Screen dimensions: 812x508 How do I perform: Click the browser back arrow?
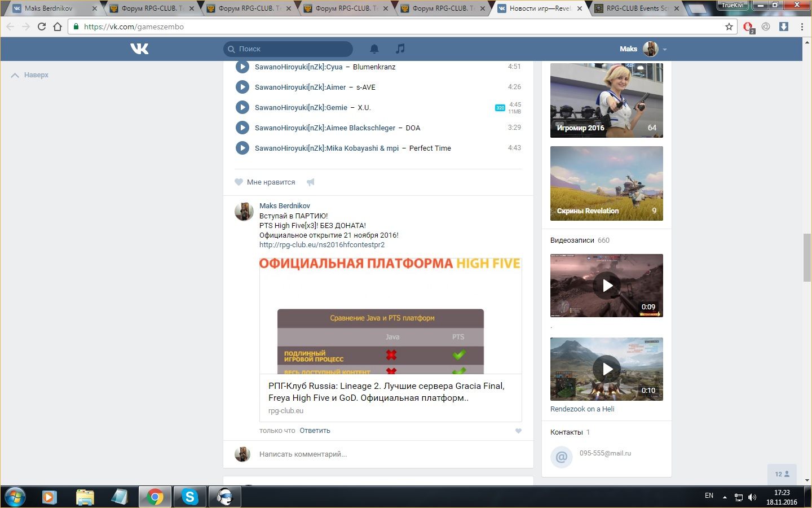pyautogui.click(x=10, y=27)
